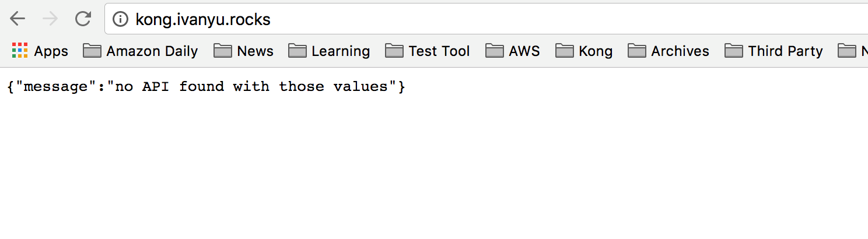Go back to the previous page

18,19
